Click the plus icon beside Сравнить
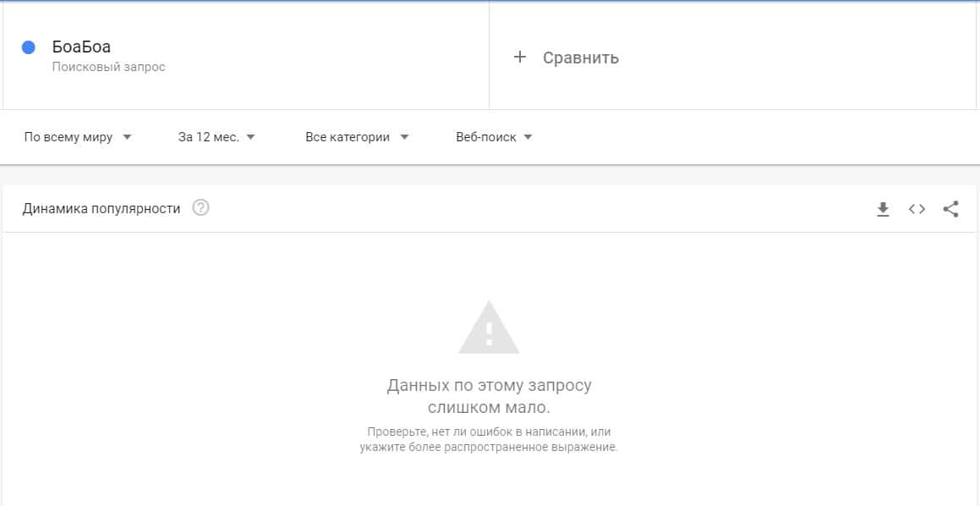The height and width of the screenshot is (506, 980). 519,58
